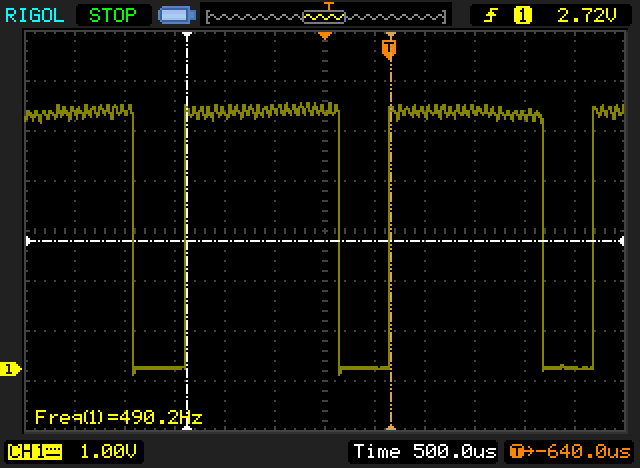
Task: Click the RIGOL logo
Action: tap(34, 15)
